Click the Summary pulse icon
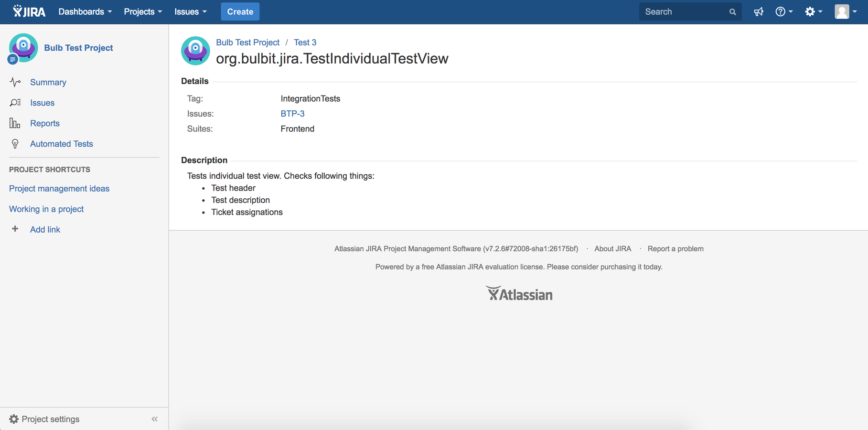The height and width of the screenshot is (430, 868). [15, 82]
